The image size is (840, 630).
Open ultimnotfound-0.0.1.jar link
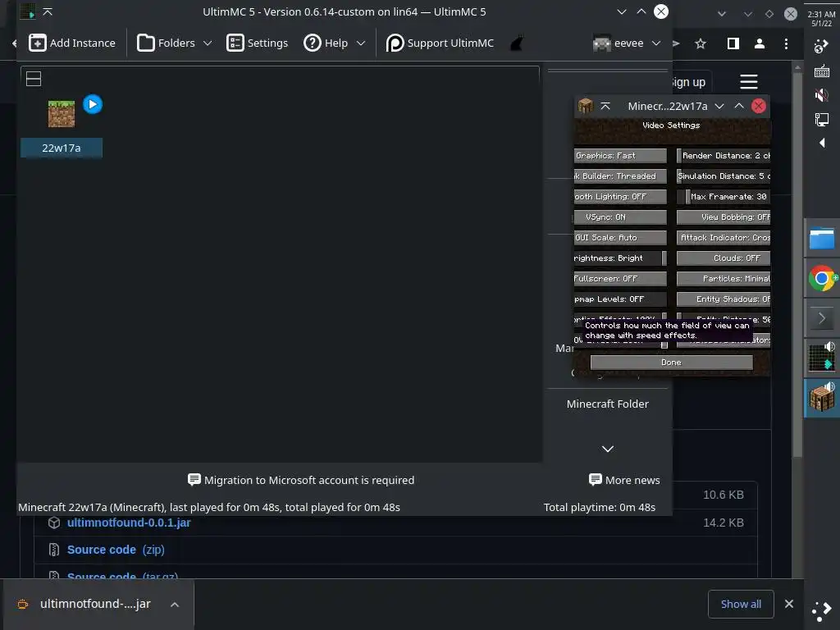(129, 523)
